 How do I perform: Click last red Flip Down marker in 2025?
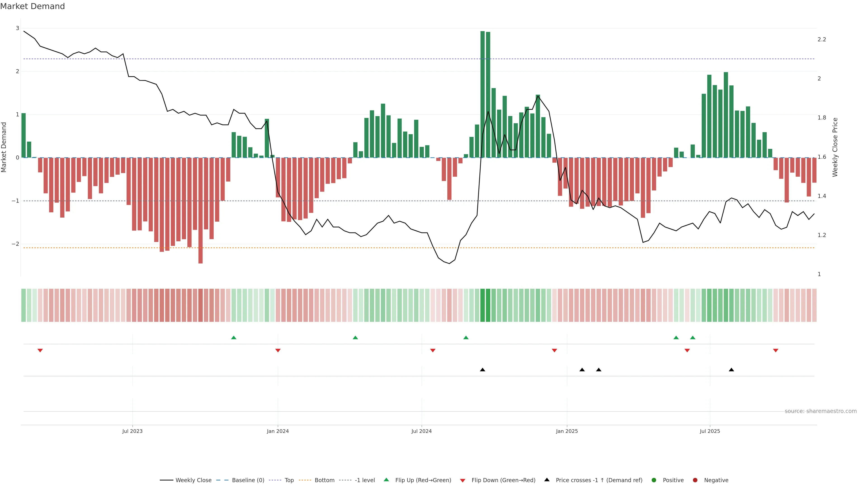776,351
